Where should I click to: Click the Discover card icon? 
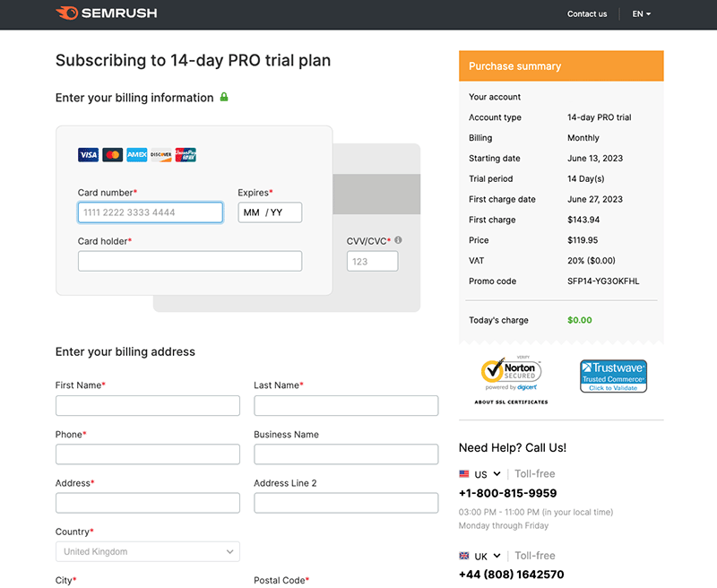click(161, 155)
